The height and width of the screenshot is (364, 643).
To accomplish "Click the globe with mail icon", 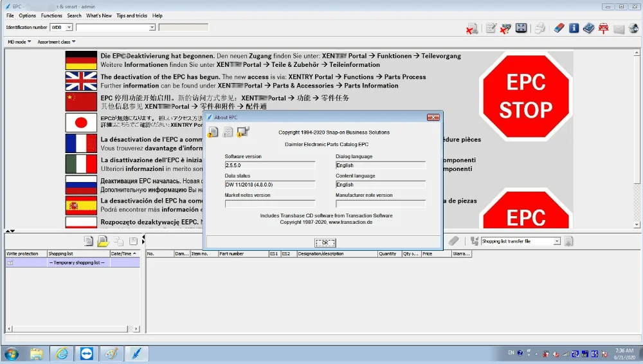I will click(x=633, y=28).
